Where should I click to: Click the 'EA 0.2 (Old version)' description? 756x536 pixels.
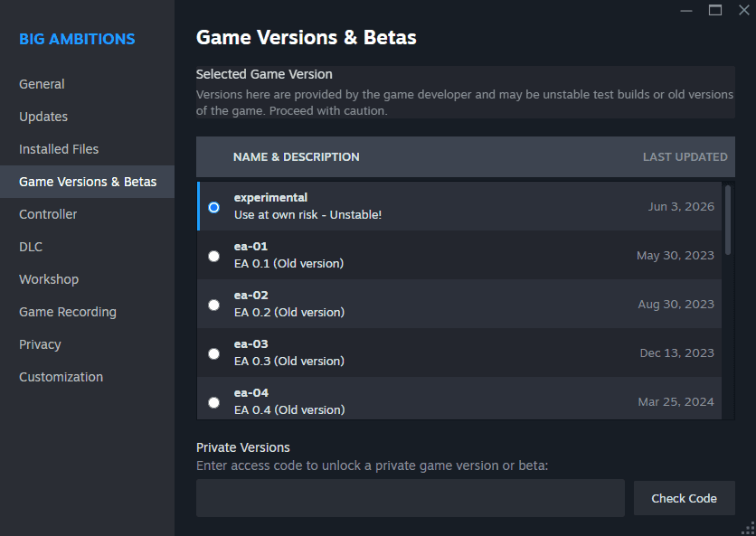pyautogui.click(x=289, y=313)
